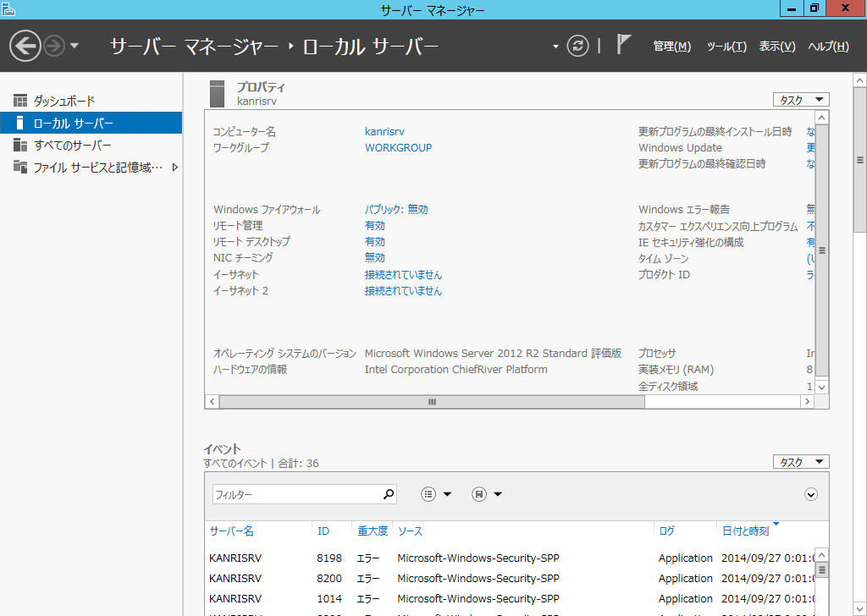Click the back navigation arrow

(x=25, y=46)
